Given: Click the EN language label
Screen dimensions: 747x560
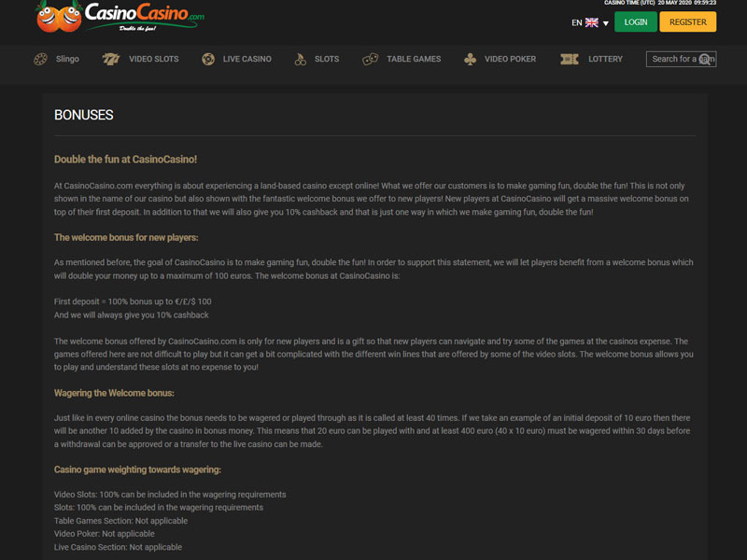Looking at the screenshot, I should 576,22.
